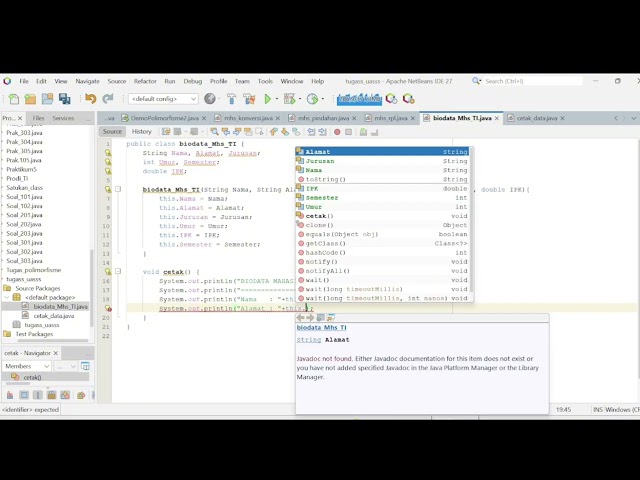Select Jurusan in the code completion list
This screenshot has width=640, height=480.
click(382, 161)
